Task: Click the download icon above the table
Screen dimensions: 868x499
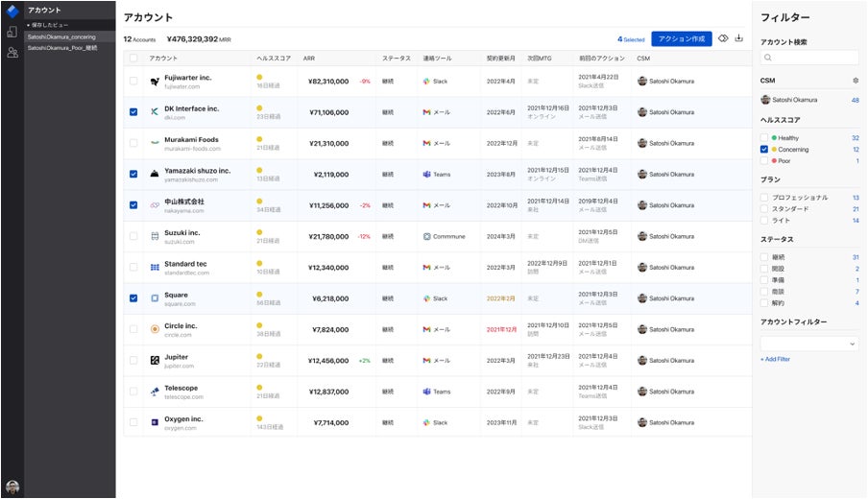Action: tap(739, 39)
